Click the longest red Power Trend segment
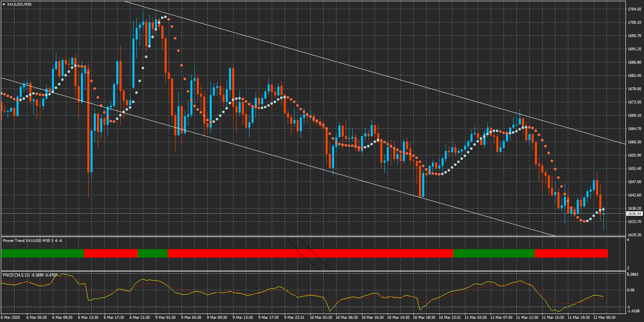Viewport: 644px width, 322px height. pos(310,253)
